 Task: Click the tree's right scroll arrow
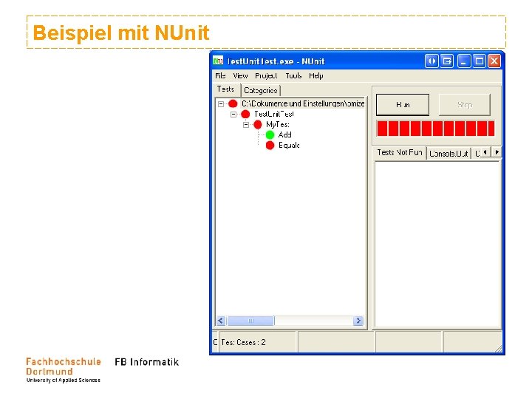[x=358, y=321]
